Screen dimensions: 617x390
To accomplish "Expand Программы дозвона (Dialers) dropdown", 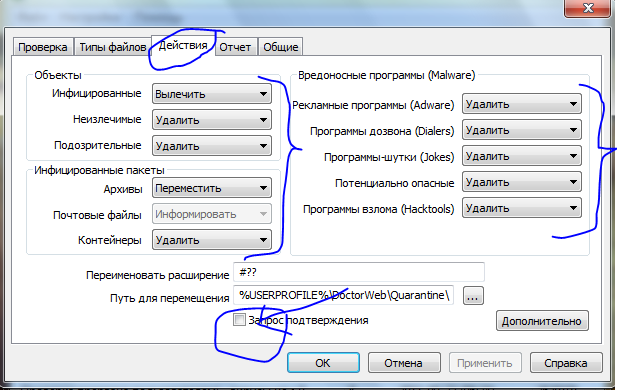I will pyautogui.click(x=522, y=130).
